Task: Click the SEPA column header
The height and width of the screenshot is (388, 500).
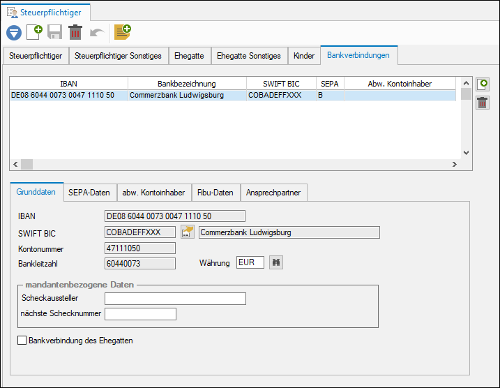Action: pos(330,84)
